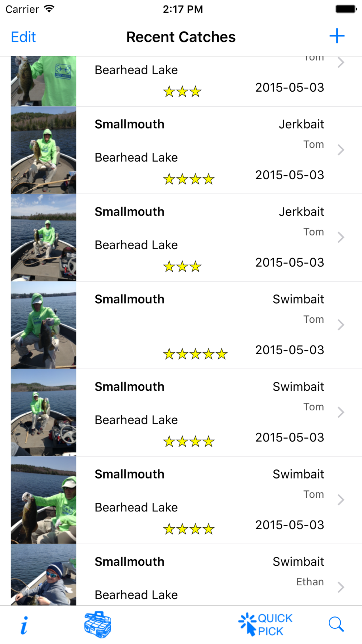Viewport: 362px width, 644px height.
Task: Tap the Wi-Fi icon in status bar
Action: point(49,9)
